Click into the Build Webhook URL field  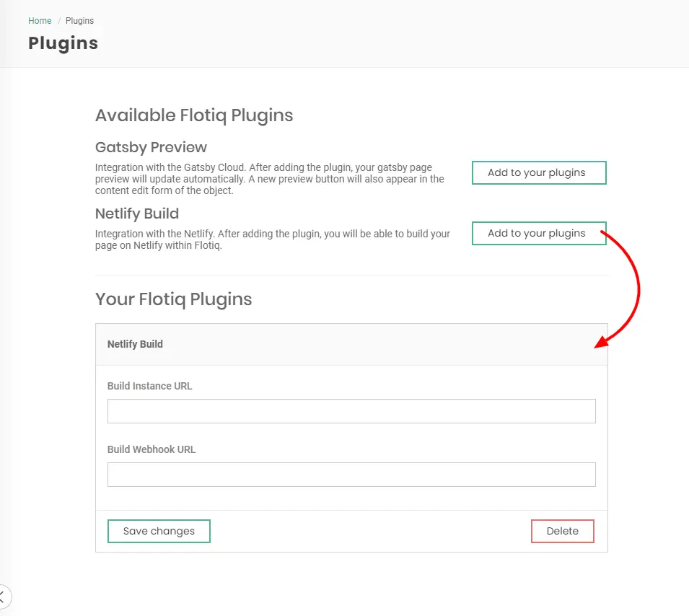pyautogui.click(x=351, y=475)
